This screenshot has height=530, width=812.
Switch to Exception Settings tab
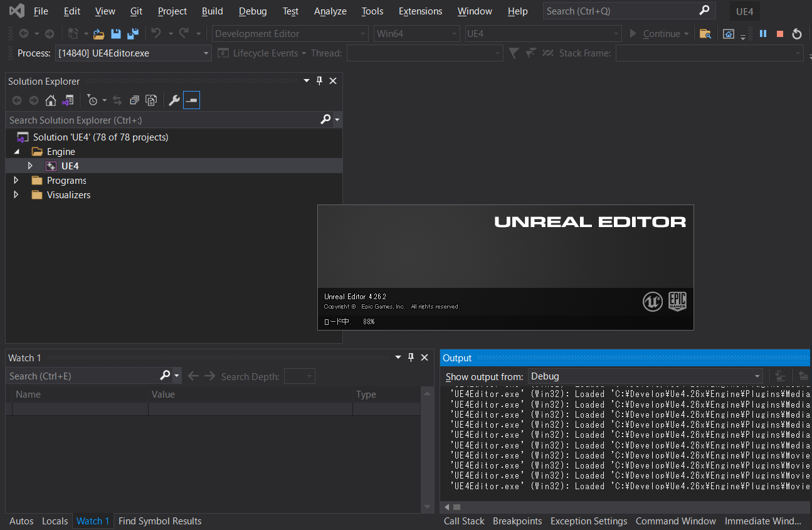pos(589,521)
